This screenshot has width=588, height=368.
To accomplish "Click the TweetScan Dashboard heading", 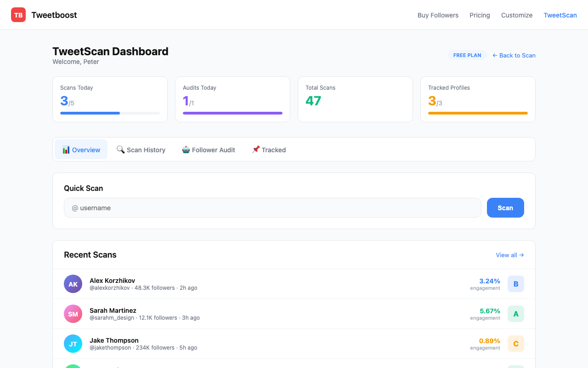I will [x=110, y=51].
